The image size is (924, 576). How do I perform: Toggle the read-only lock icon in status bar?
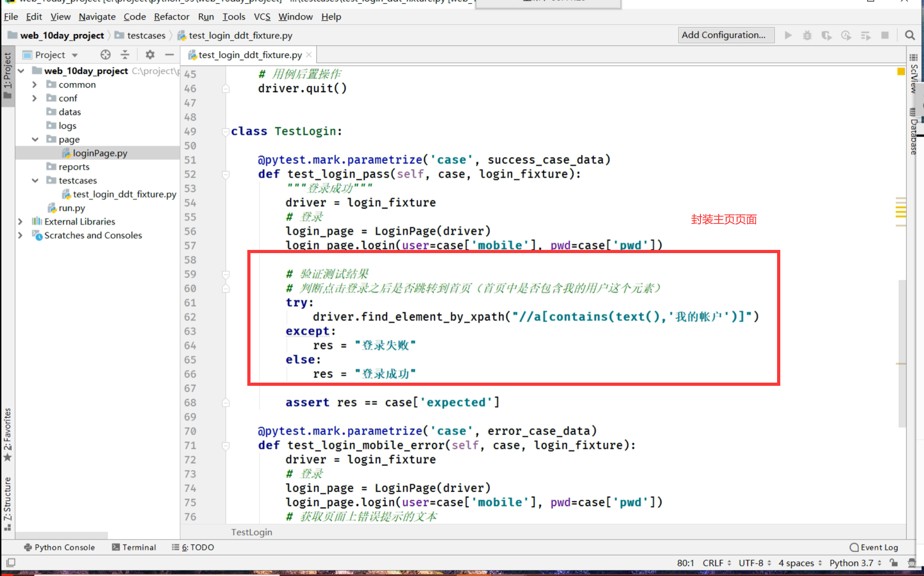[x=893, y=563]
